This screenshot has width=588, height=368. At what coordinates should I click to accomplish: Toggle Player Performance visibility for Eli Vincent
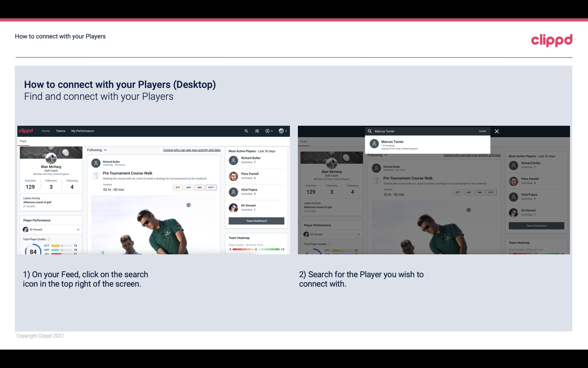[78, 229]
